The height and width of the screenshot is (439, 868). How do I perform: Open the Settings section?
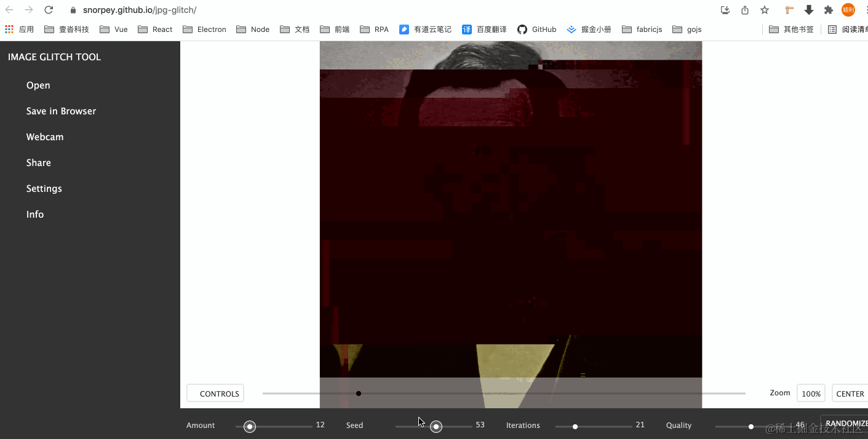pyautogui.click(x=44, y=188)
